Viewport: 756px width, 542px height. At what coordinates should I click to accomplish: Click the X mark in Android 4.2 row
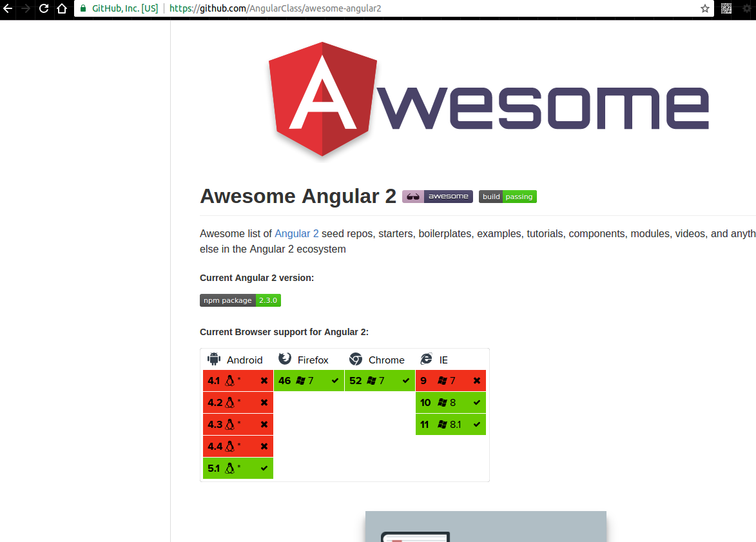click(x=264, y=402)
